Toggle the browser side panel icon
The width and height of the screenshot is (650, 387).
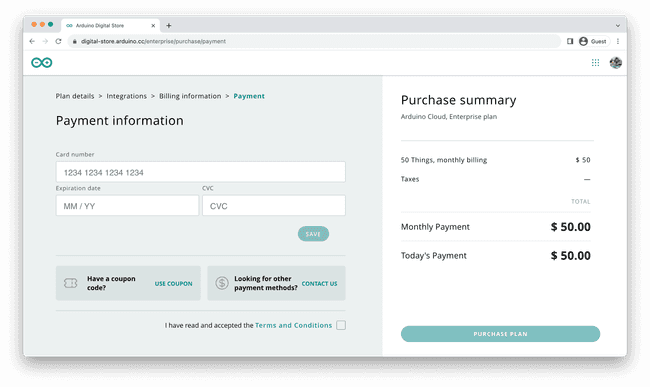tap(570, 41)
